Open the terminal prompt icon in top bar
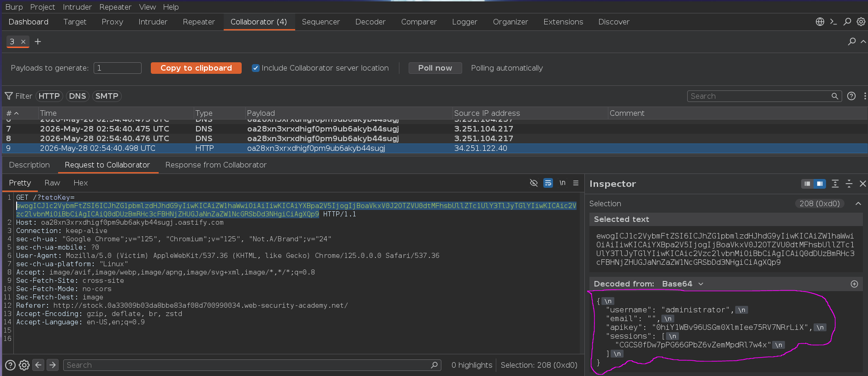 click(833, 22)
